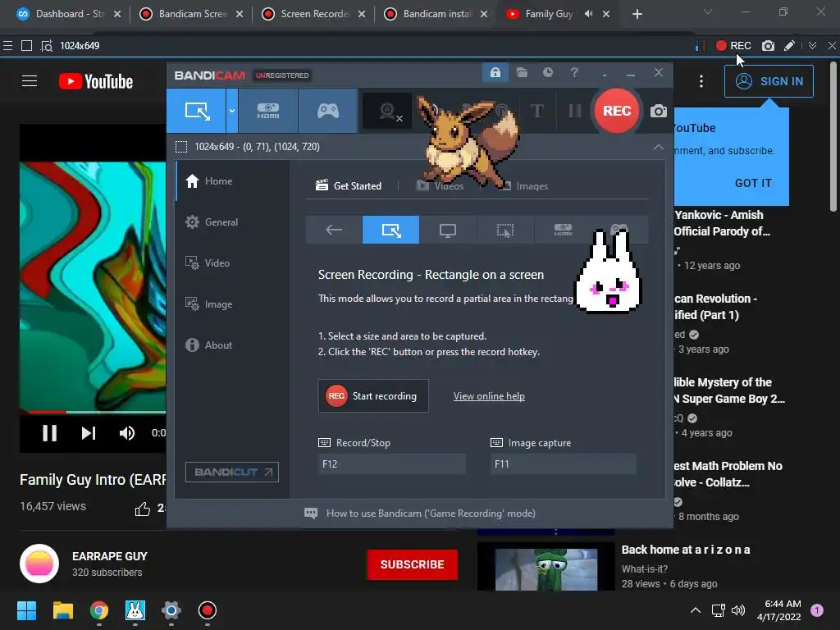Pause the YouTube video

tap(49, 433)
